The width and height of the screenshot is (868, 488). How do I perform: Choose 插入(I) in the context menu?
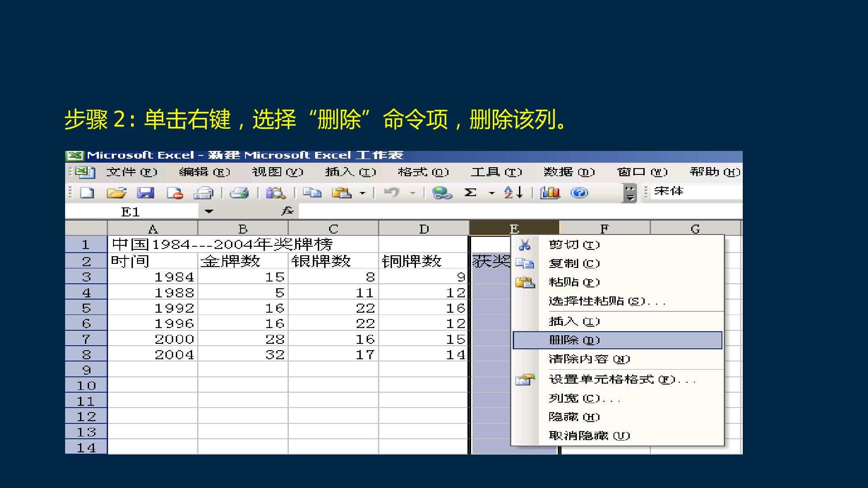[x=618, y=322]
